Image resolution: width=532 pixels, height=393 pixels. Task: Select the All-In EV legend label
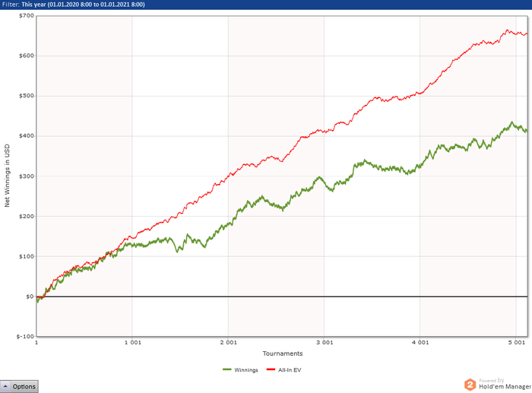click(x=290, y=370)
